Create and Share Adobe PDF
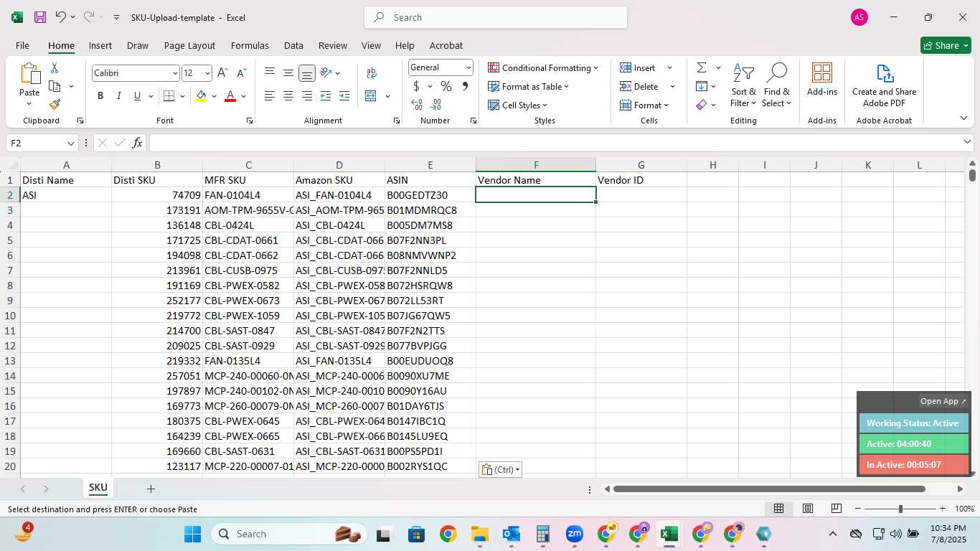 click(x=884, y=85)
